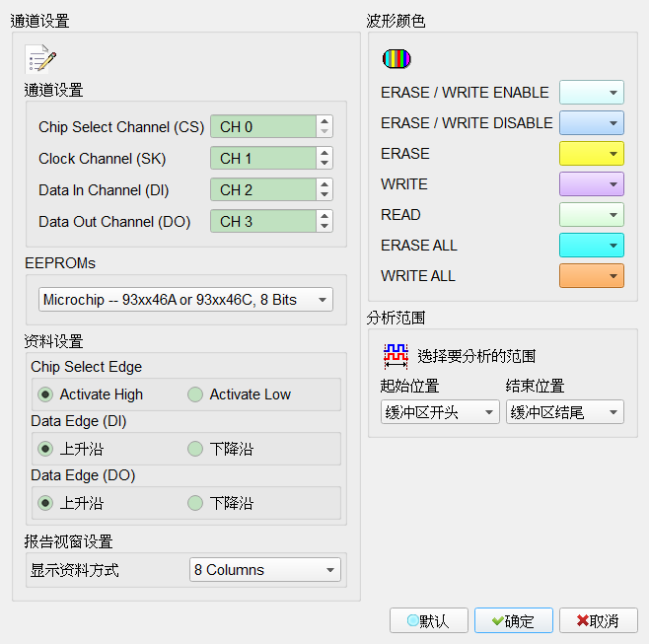Increase Clock Channel (SK) with up arrow
649x644 pixels.
click(x=324, y=153)
